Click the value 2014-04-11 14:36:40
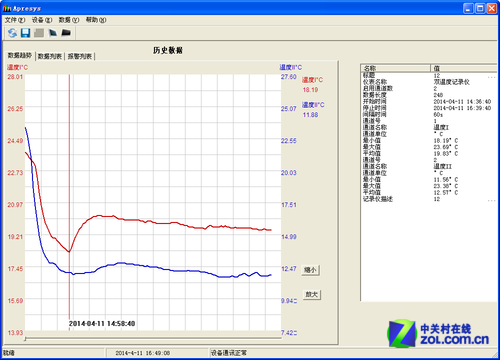Screen dimensions: 500x360 [462, 101]
